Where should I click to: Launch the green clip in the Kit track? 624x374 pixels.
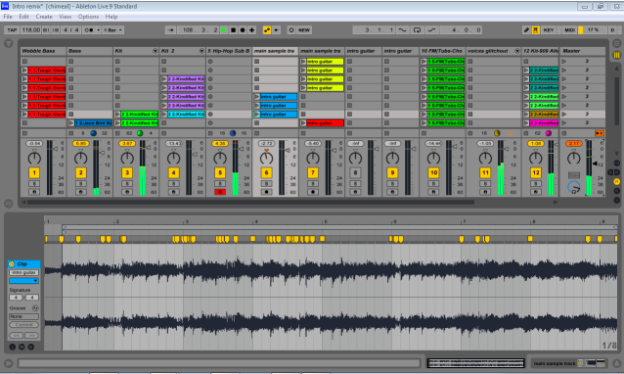[117, 114]
